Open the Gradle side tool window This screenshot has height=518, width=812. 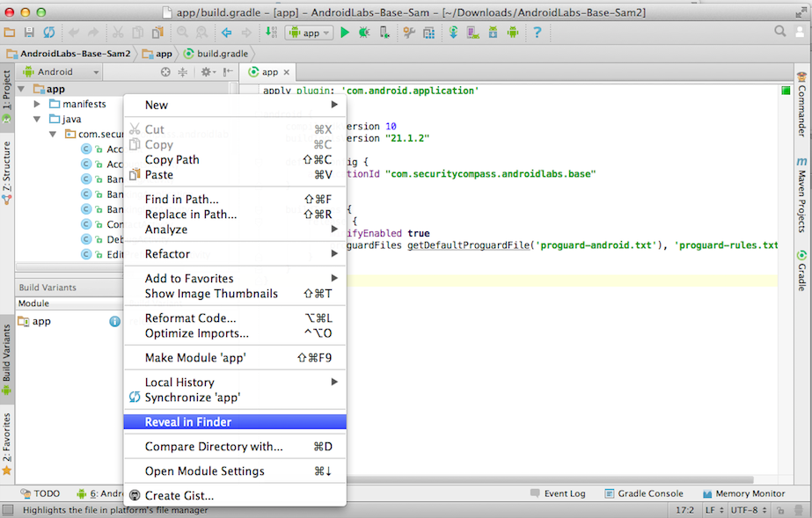801,272
